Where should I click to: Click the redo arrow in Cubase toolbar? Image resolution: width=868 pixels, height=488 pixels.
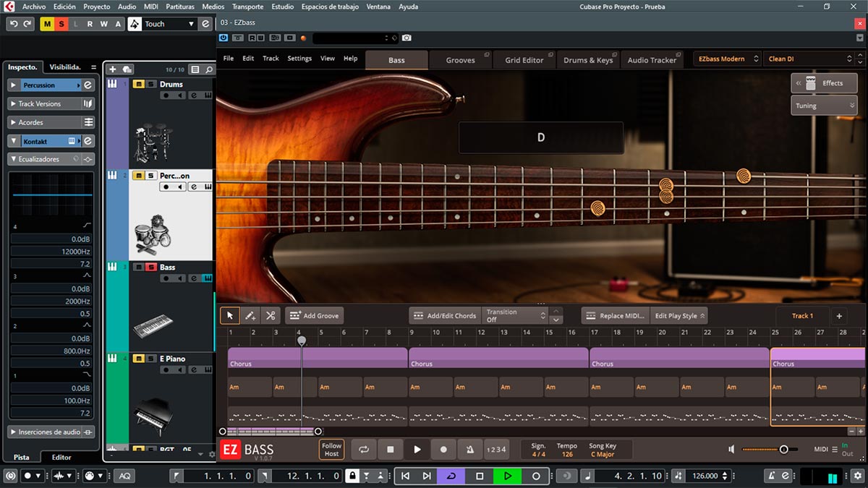pos(27,24)
